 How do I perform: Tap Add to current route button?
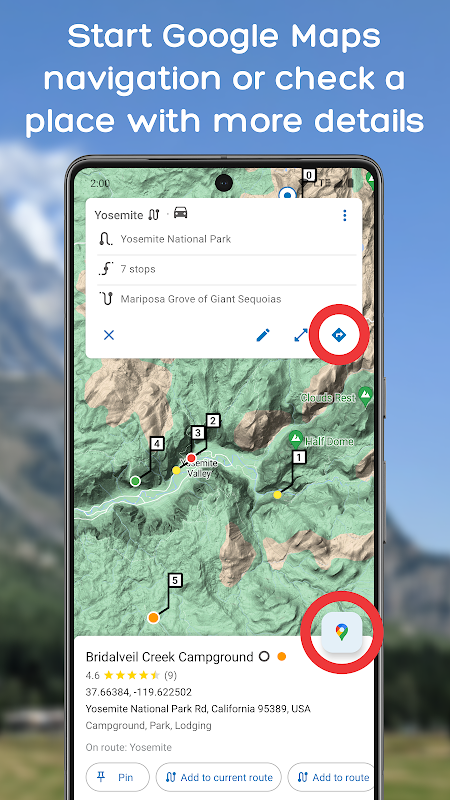click(218, 777)
